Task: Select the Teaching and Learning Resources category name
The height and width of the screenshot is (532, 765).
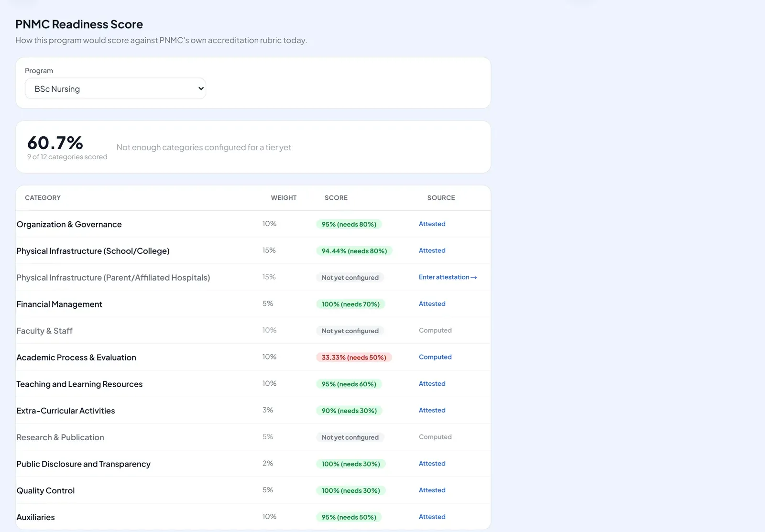Action: [x=79, y=384]
